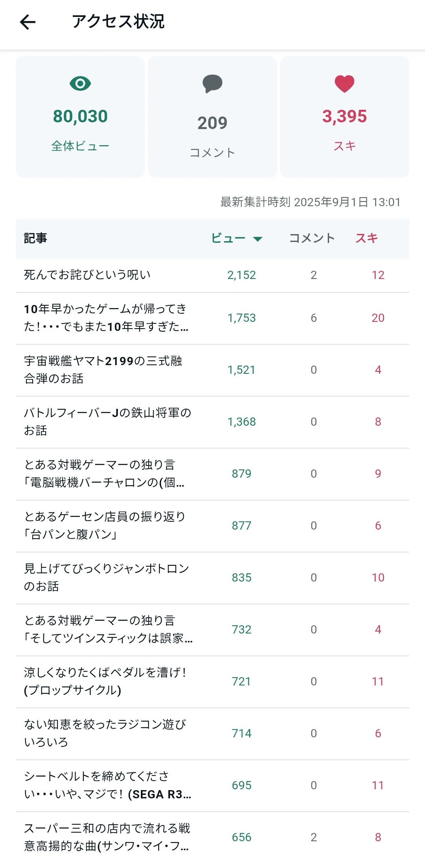Open プロップサイクル pedal article

(x=213, y=681)
